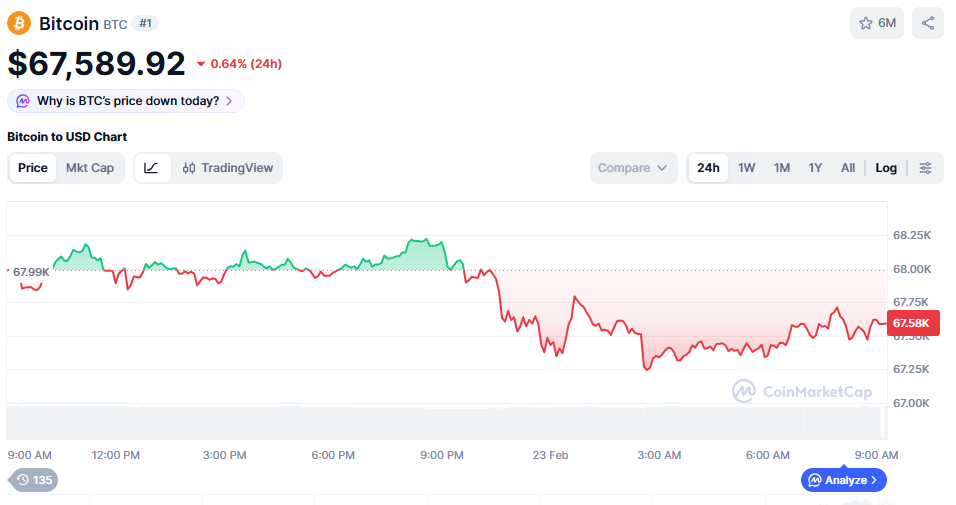Click the volume range bar under chart

click(x=445, y=422)
